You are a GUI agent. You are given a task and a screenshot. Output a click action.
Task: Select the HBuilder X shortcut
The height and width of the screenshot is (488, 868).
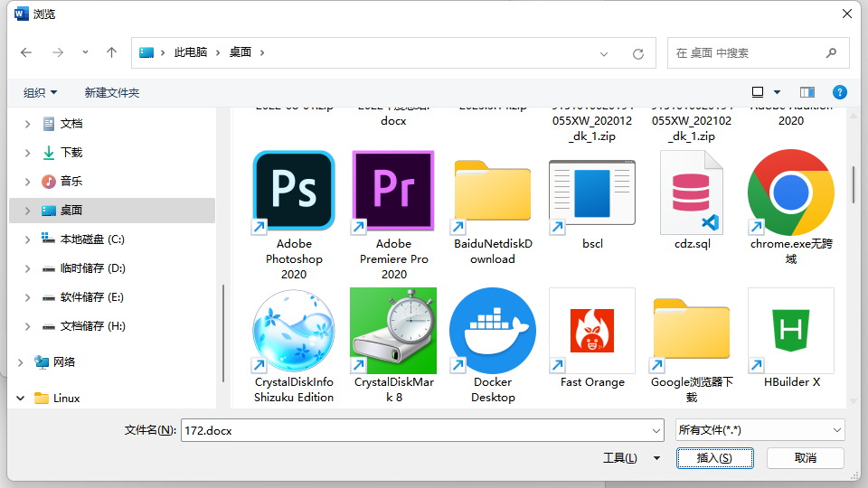tap(791, 338)
